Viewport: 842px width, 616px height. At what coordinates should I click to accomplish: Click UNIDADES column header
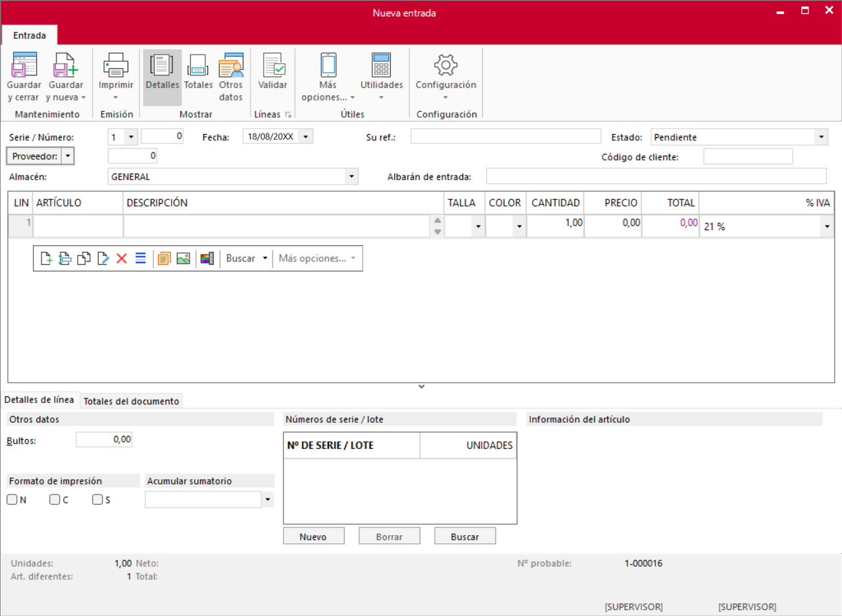(468, 445)
